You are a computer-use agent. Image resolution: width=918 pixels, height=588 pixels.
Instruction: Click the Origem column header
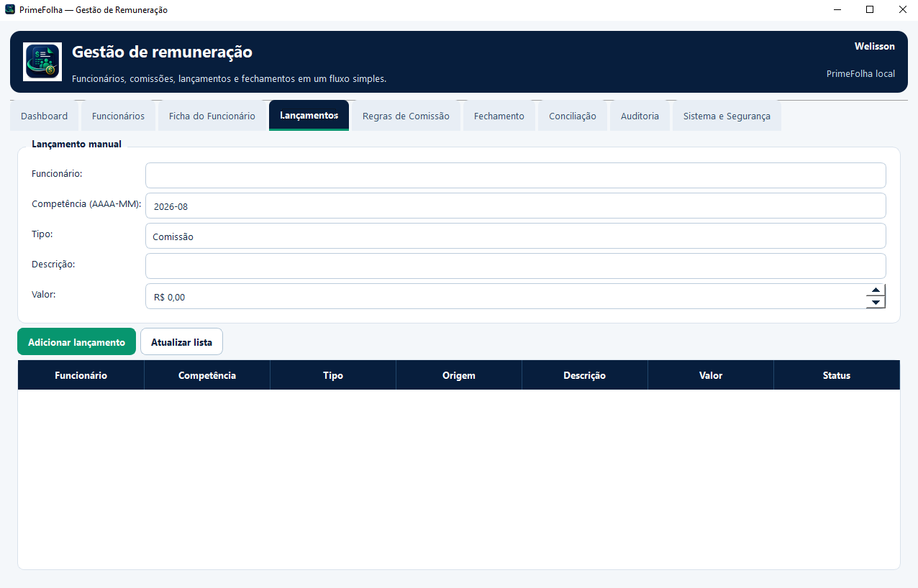(x=459, y=375)
